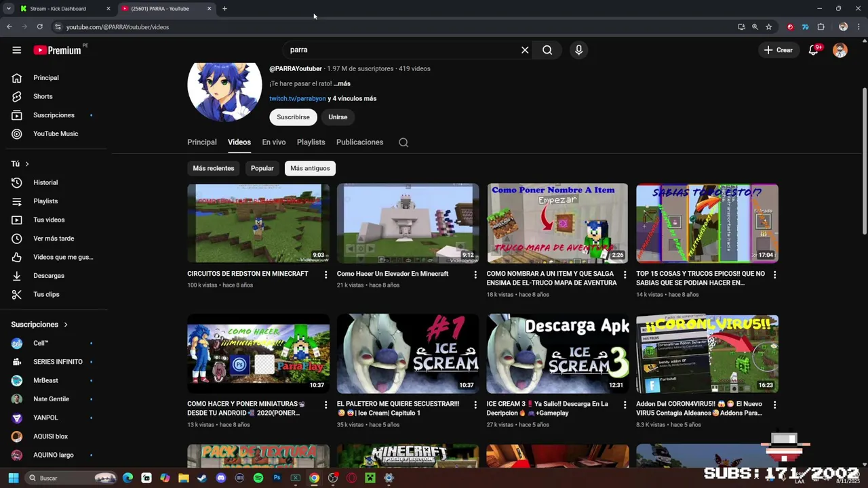The height and width of the screenshot is (488, 868).
Task: Open the Chrome extensions puzzle icon
Action: pyautogui.click(x=821, y=27)
